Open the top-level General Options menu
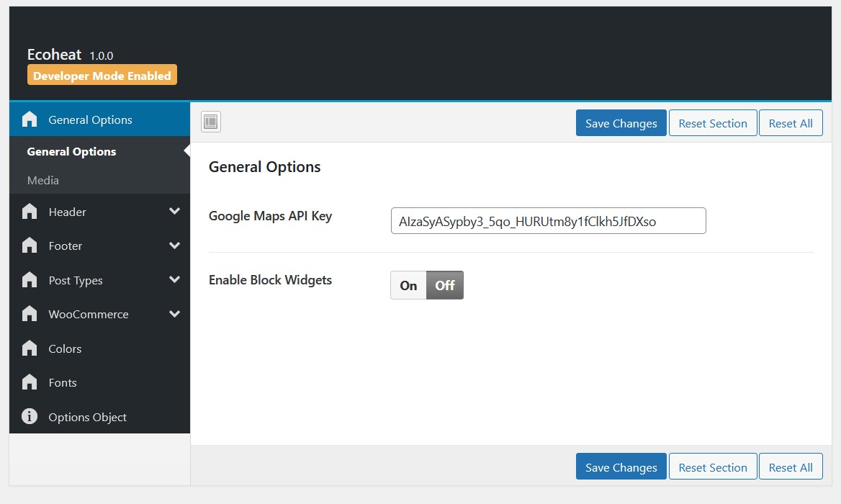 [x=100, y=120]
